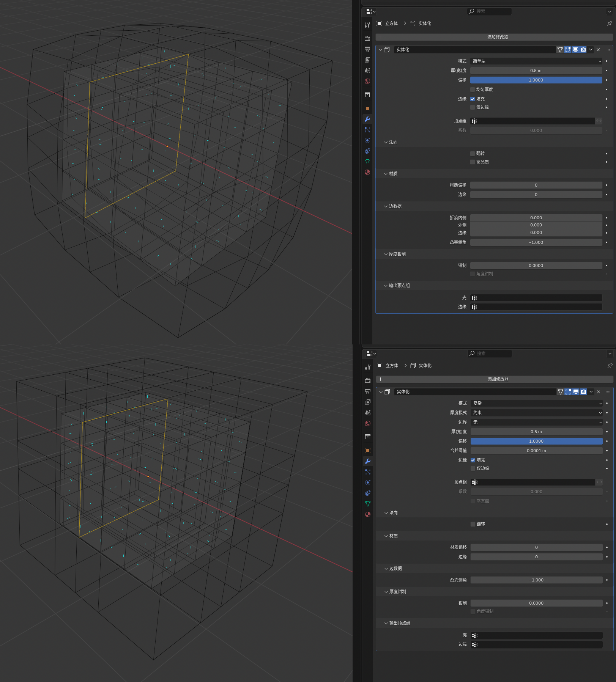Toggle viewport display icon on the 复杂 modifier header
This screenshot has width=616, height=682.
pos(576,392)
